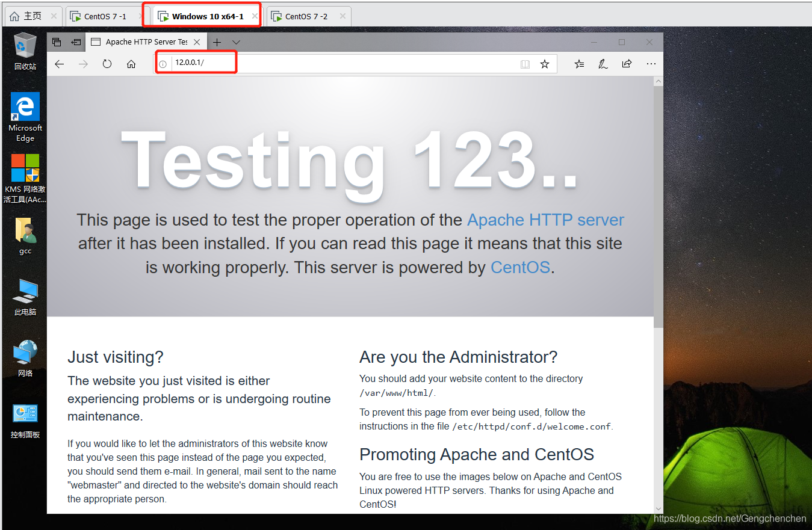Minimize the Edge window

tap(594, 42)
